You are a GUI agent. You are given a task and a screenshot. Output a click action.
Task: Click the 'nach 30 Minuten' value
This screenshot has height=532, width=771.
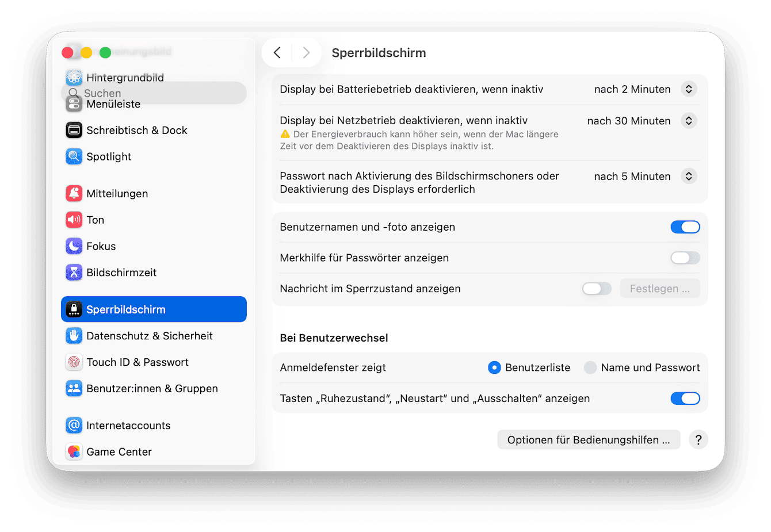coord(629,121)
